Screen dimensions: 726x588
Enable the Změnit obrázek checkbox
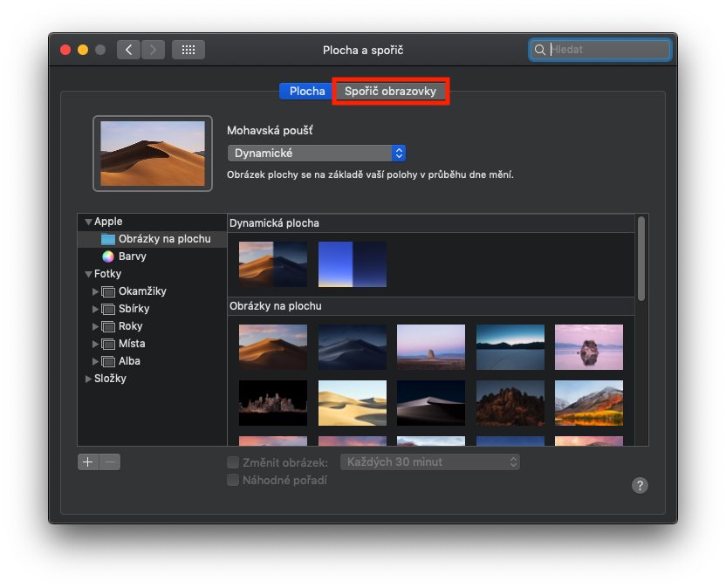tap(233, 462)
